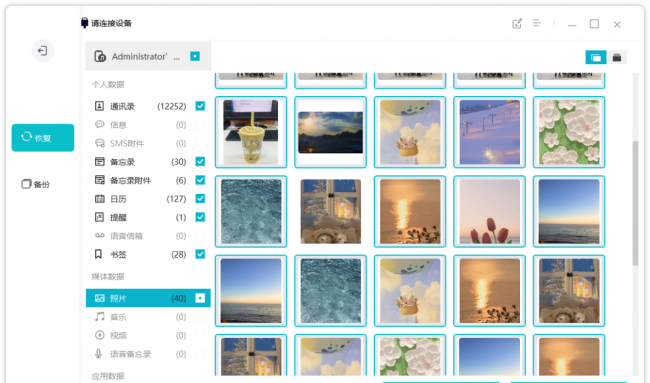This screenshot has width=650, height=383.
Task: Select the 日历 category label
Action: (118, 199)
